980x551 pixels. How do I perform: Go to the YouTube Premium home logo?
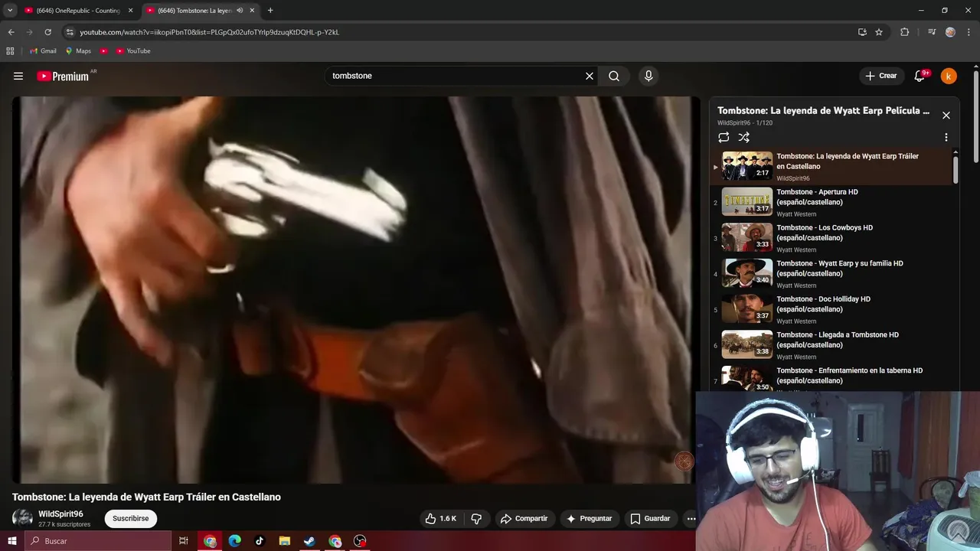click(63, 76)
